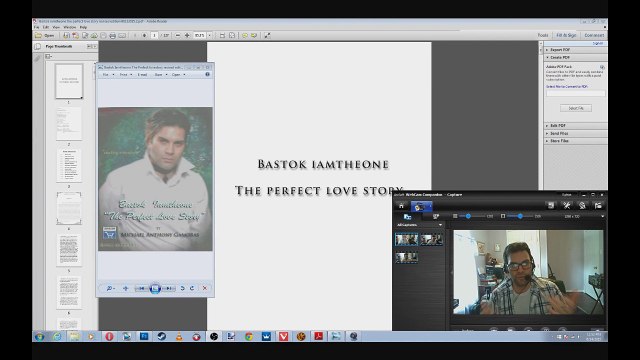Open Burn dropdown in photo viewer
Screen dimensions: 640x360
[160, 75]
